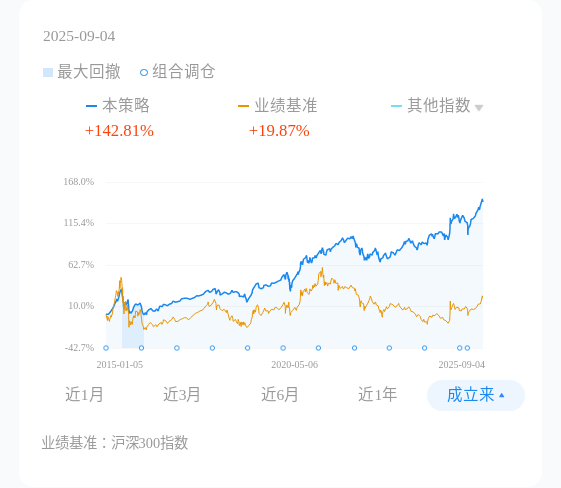Screen dimensions: 561x488
Task: Select the 近1年 time range
Action: point(377,395)
